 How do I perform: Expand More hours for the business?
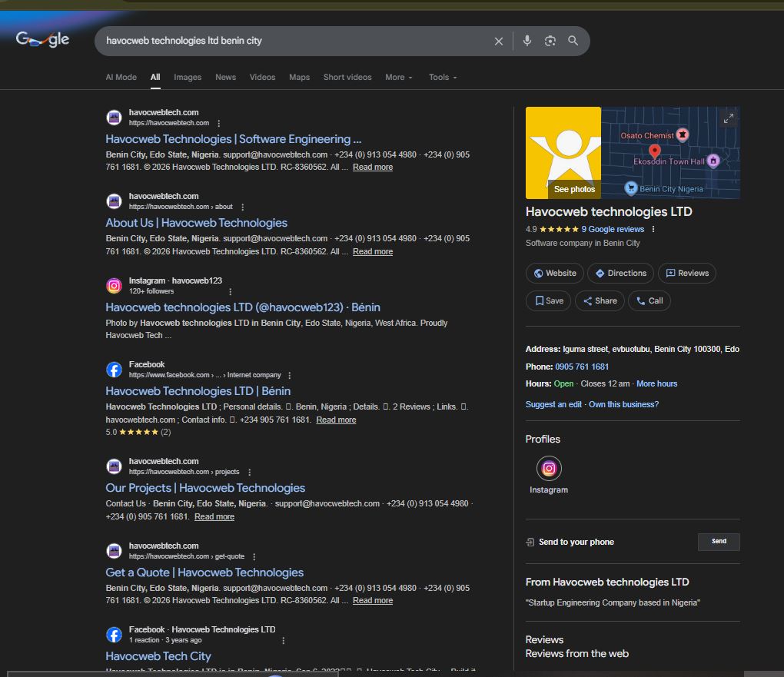656,383
